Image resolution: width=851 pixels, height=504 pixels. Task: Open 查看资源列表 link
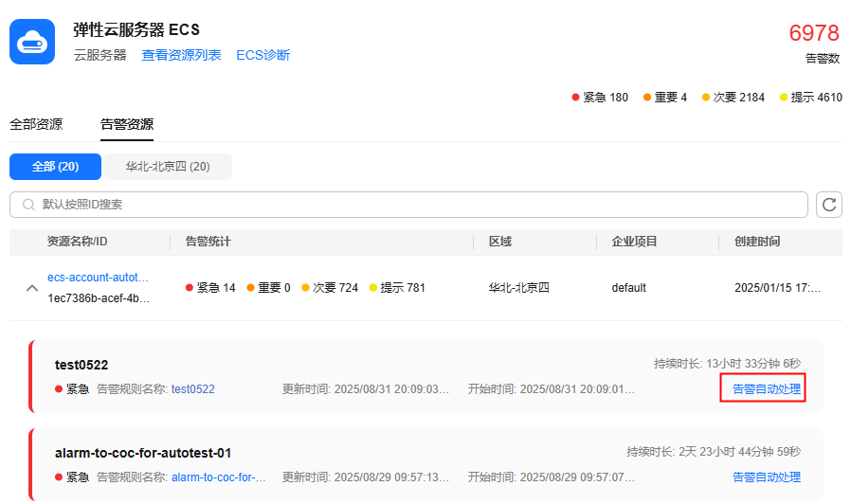181,55
